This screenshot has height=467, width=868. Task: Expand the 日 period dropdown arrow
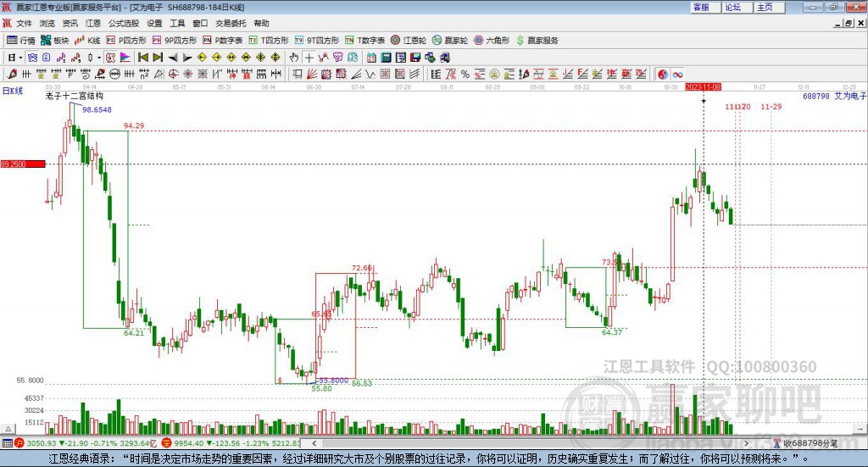click(20, 58)
